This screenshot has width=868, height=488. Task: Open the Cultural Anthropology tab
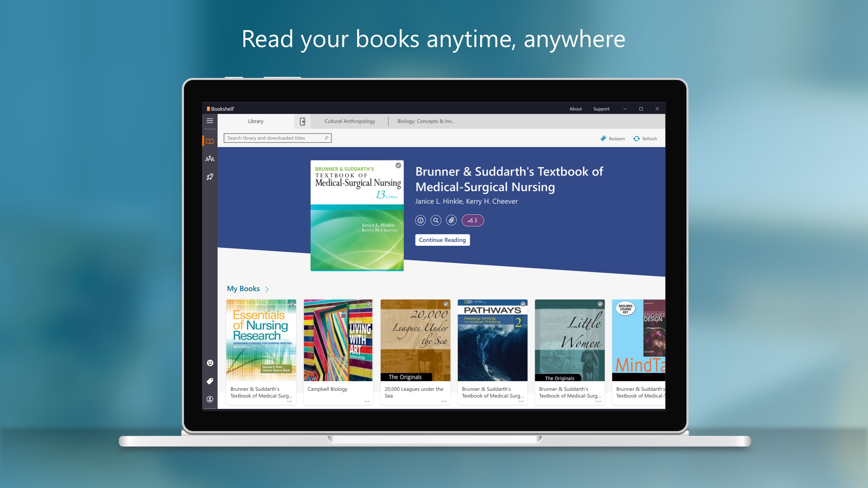[x=349, y=121]
